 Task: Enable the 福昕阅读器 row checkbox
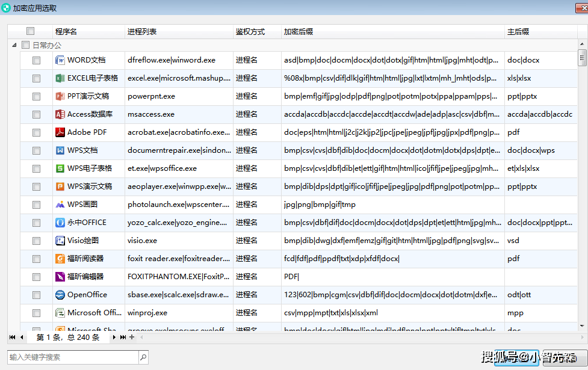click(x=37, y=259)
